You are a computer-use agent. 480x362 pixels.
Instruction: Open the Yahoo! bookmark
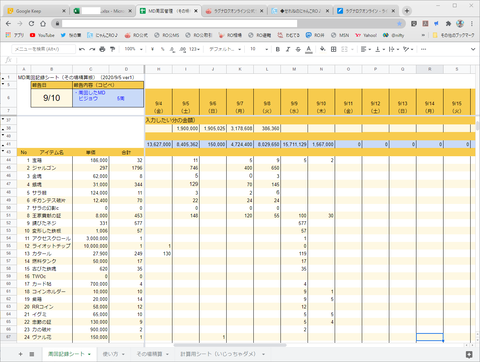pyautogui.click(x=366, y=35)
